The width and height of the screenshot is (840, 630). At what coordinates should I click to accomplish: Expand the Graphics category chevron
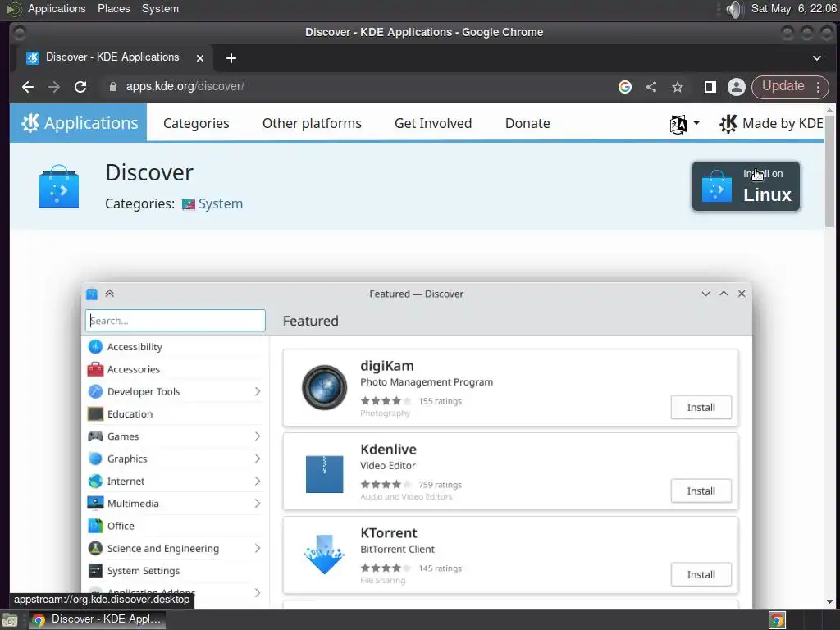(257, 459)
